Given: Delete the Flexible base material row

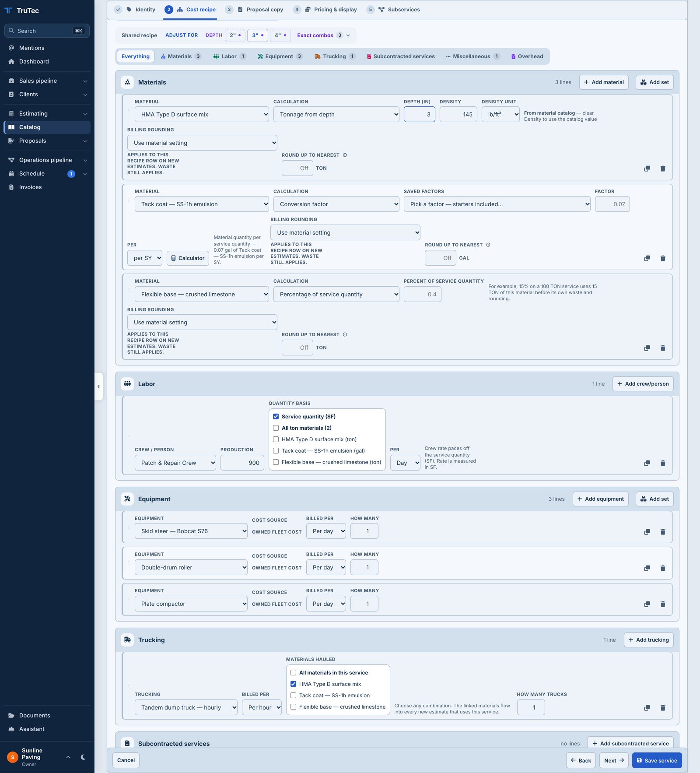Looking at the screenshot, I should click(x=663, y=348).
